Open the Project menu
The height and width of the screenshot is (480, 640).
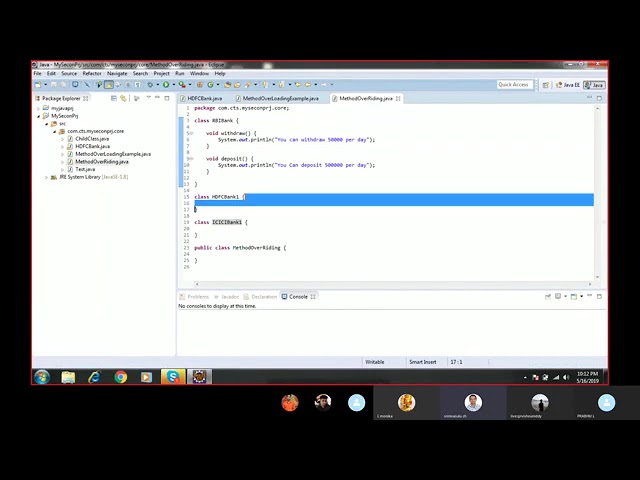tap(161, 73)
